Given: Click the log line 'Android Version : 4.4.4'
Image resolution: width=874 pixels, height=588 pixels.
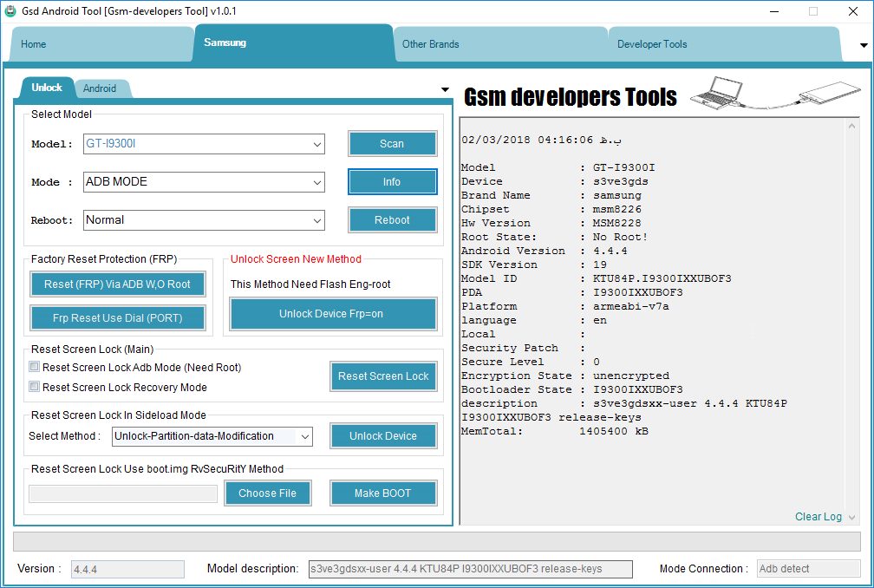Looking at the screenshot, I should 544,251.
